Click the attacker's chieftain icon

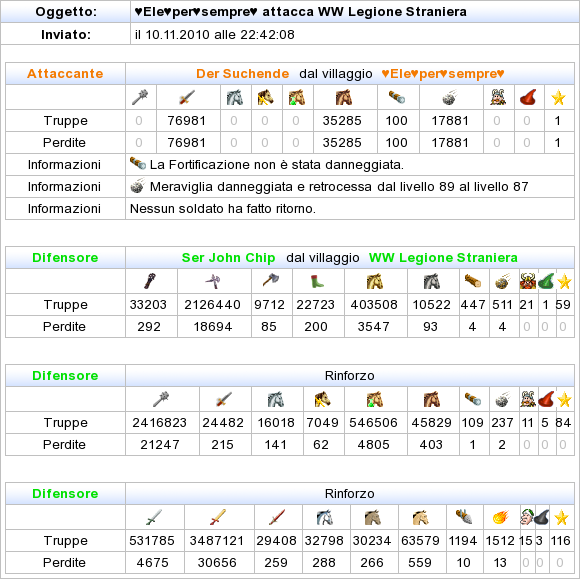tap(498, 97)
